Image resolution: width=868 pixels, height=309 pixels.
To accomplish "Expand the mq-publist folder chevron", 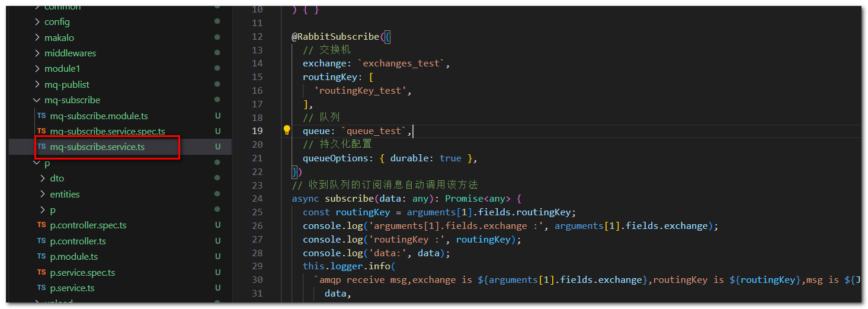I will coord(37,85).
